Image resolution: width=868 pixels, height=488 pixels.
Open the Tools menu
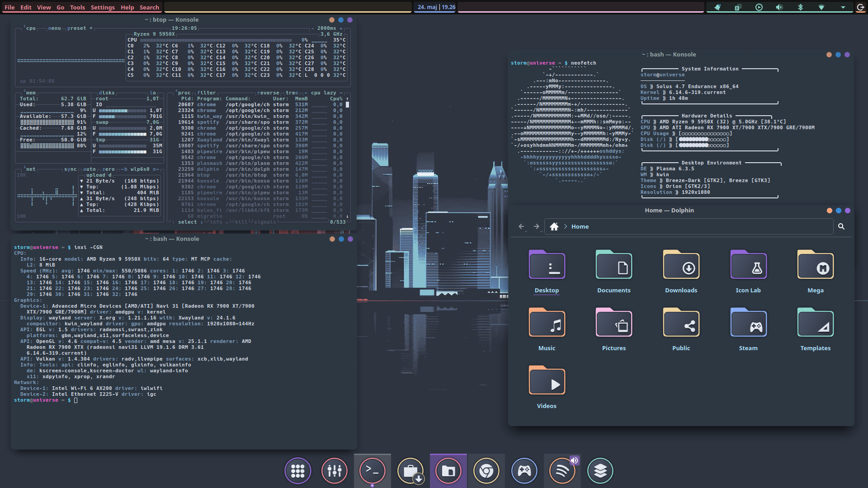coord(77,7)
